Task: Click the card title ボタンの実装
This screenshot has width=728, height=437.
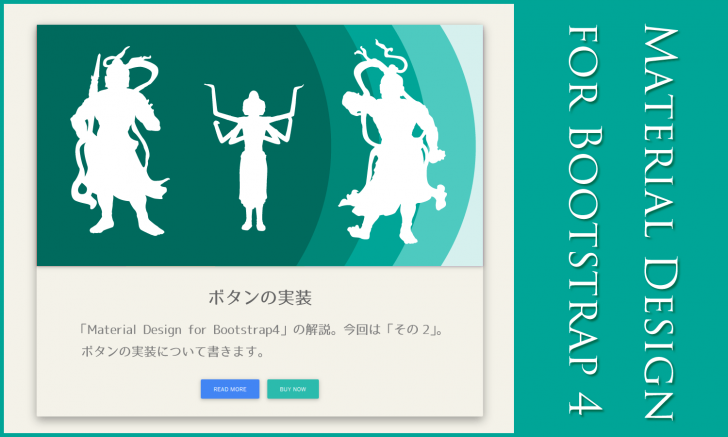Action: [260, 297]
